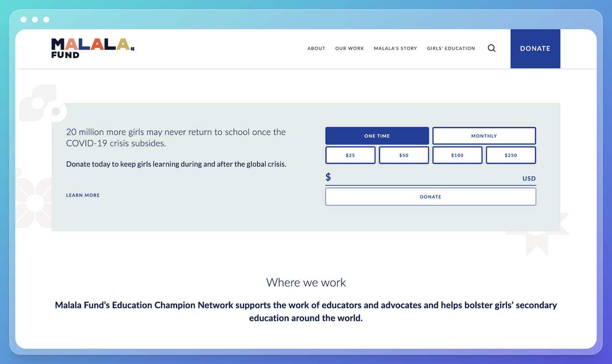The image size is (612, 364).
Task: Click the 'Donate today to keep girls learning' text
Action: [x=176, y=164]
